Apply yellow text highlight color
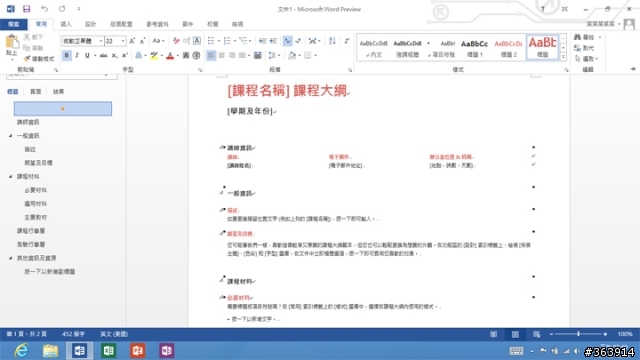 pyautogui.click(x=154, y=56)
